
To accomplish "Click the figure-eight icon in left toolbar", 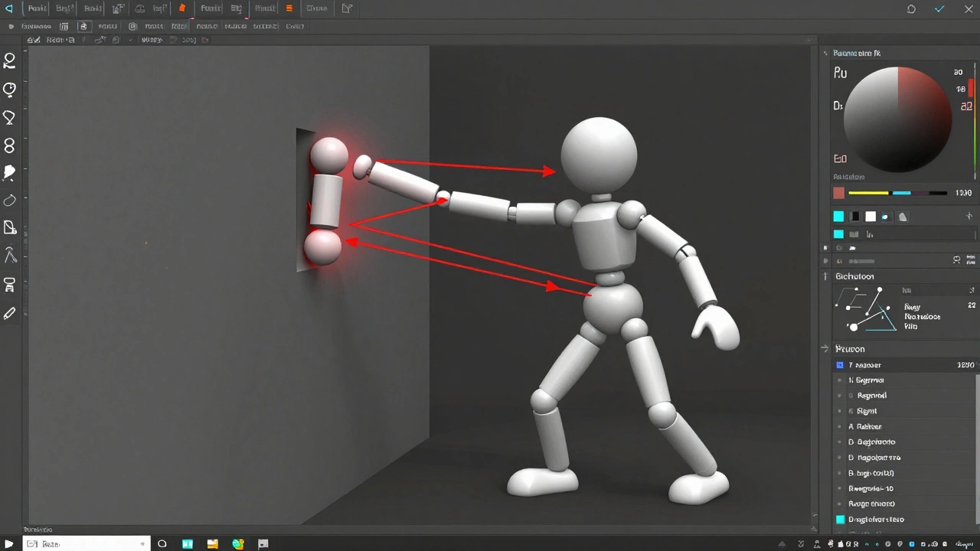I will 10,145.
